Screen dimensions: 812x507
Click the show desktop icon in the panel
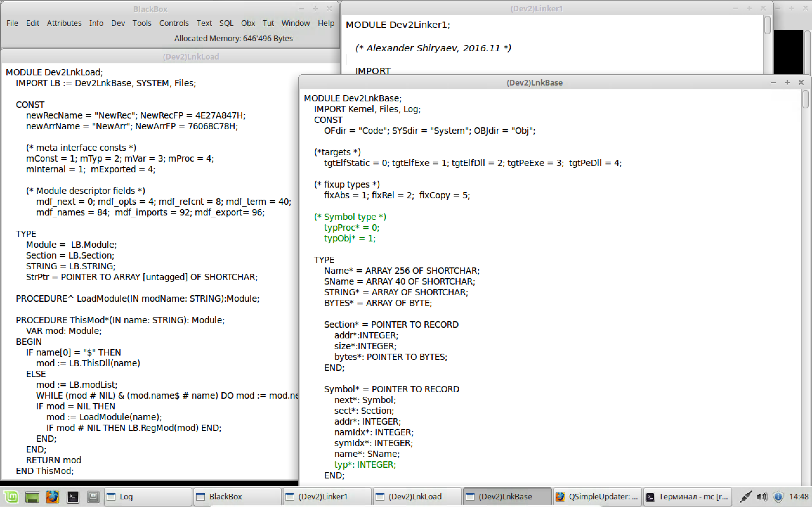(32, 497)
